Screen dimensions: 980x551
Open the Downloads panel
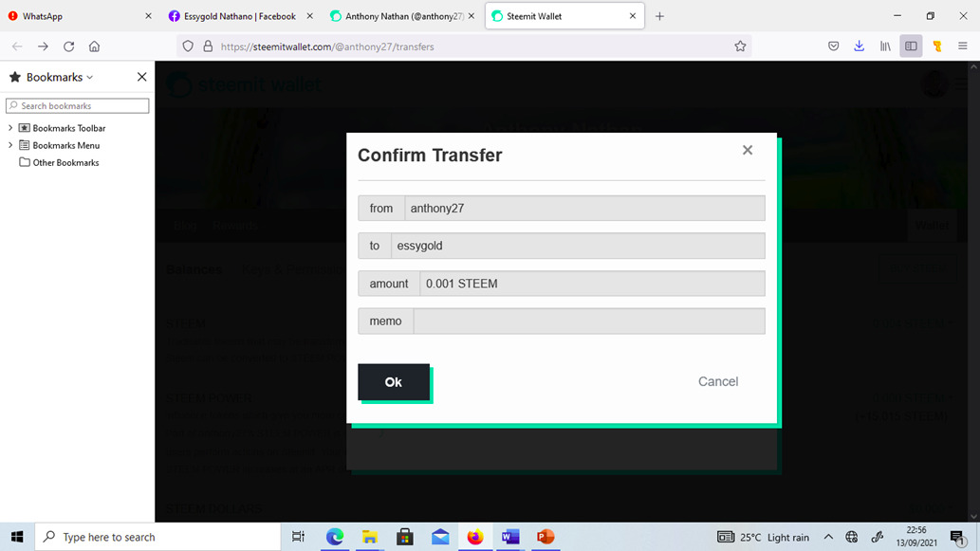(x=860, y=46)
